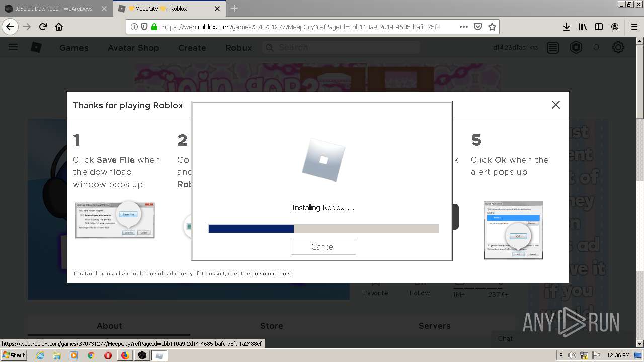644x362 pixels.
Task: Switch to the Store tab
Action: pos(272,326)
